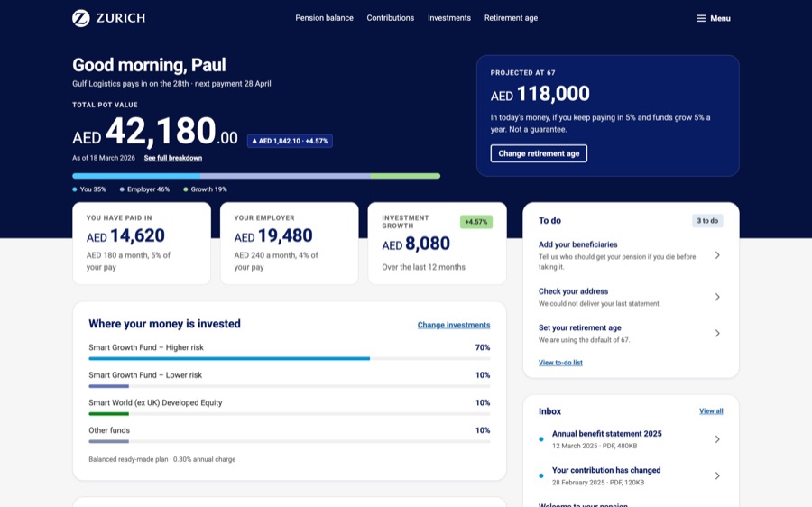Click Add your beneficiaries title
This screenshot has width=812, height=507.
tap(578, 244)
